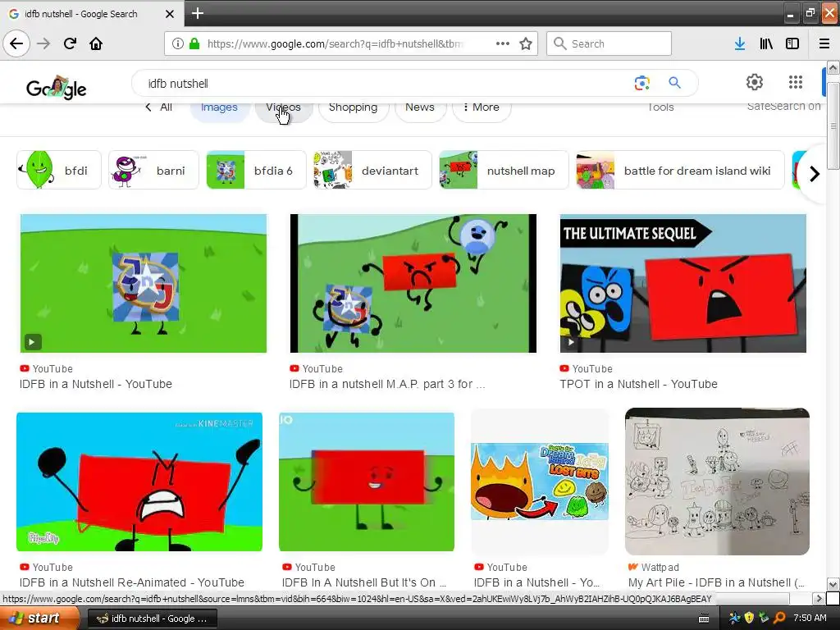
Task: Click the orange magnifier tray icon
Action: pyautogui.click(x=779, y=619)
